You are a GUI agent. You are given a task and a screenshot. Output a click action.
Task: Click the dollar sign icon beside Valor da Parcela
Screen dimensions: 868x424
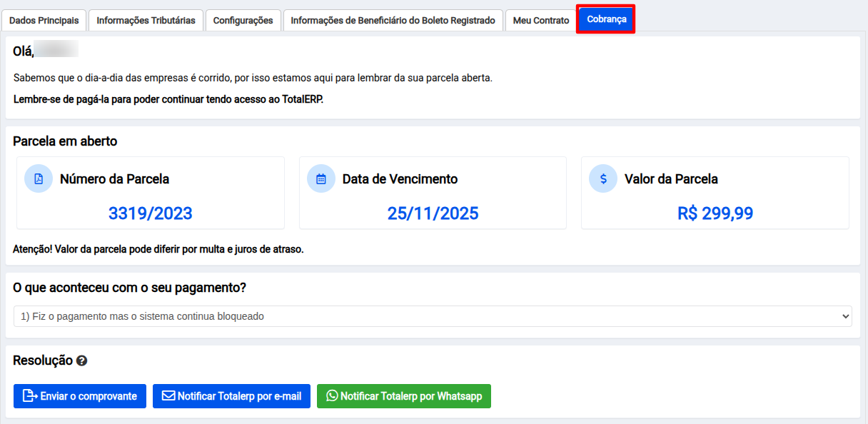click(603, 178)
